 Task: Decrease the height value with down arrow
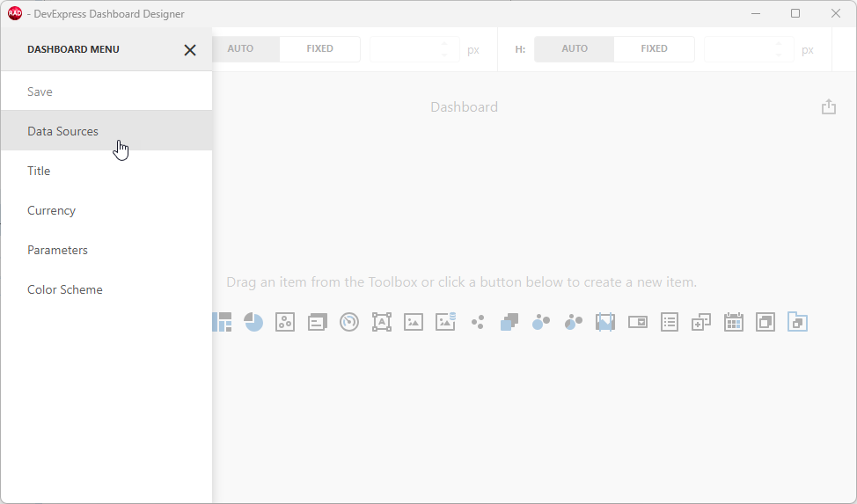(x=779, y=55)
